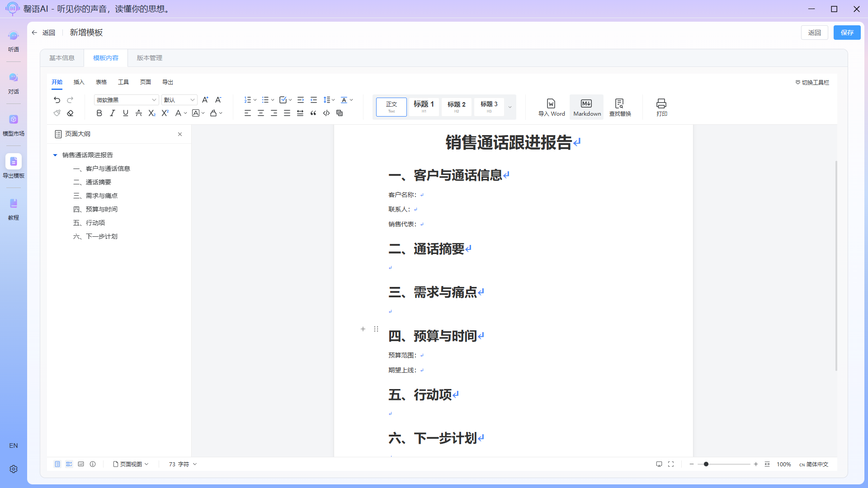
Task: Click the 打印 print icon
Action: coord(661,108)
